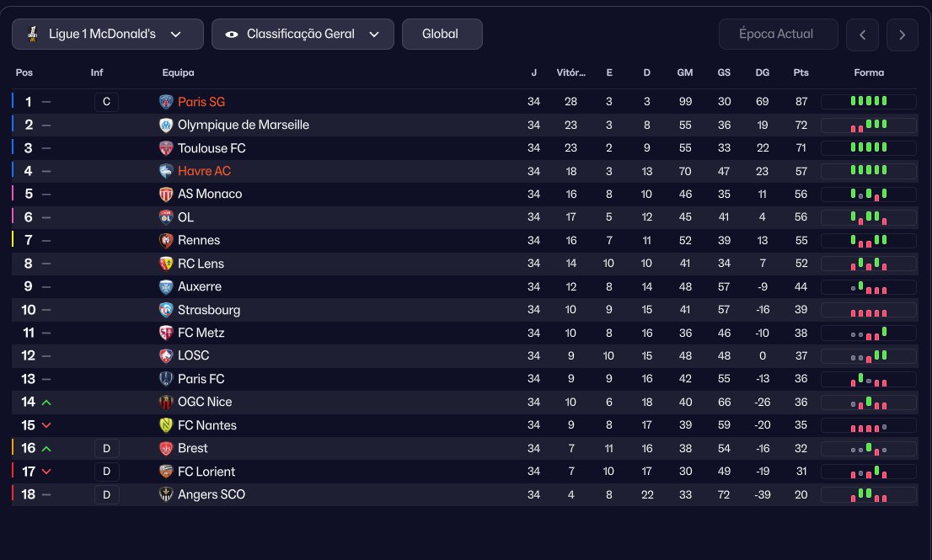Click the RC Lens crest icon
Viewport: 932px width, 560px height.
point(166,264)
